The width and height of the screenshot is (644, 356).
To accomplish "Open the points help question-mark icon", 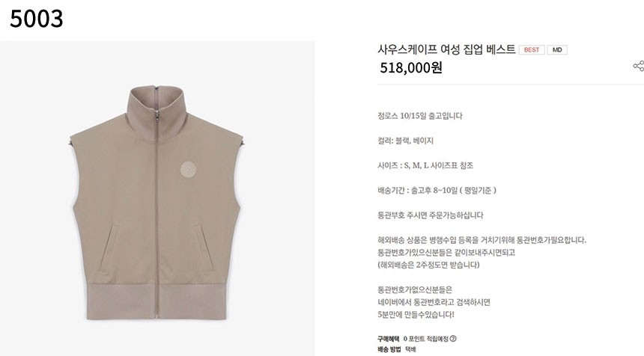I will pyautogui.click(x=453, y=339).
